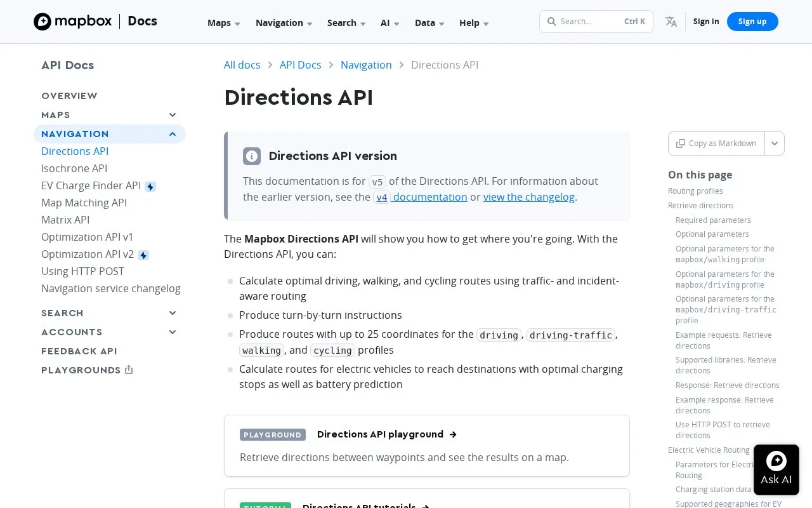The image size is (812, 508).
Task: Jump to Optional parameters section
Action: pos(712,234)
